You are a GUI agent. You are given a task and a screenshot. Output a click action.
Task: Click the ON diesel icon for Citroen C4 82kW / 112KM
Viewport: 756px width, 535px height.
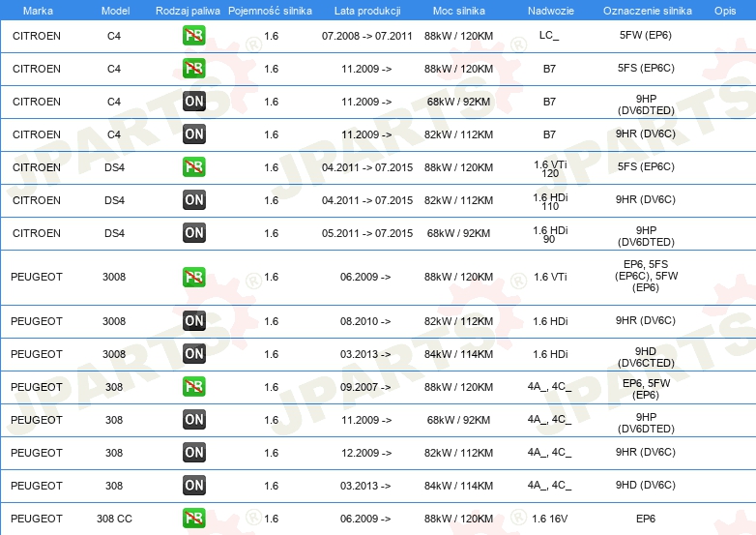pyautogui.click(x=193, y=134)
